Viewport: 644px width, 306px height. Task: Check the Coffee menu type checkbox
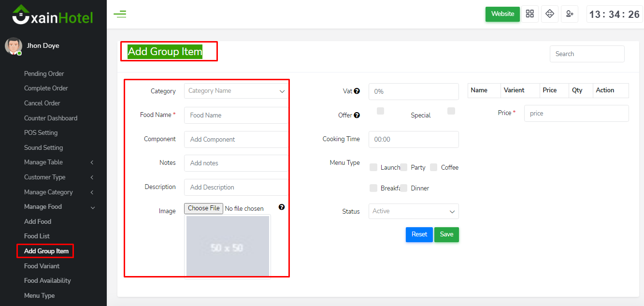pos(434,167)
